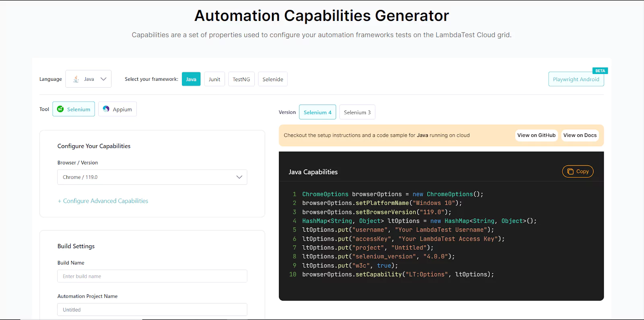Select the Java framework option
644x320 pixels.
[191, 79]
